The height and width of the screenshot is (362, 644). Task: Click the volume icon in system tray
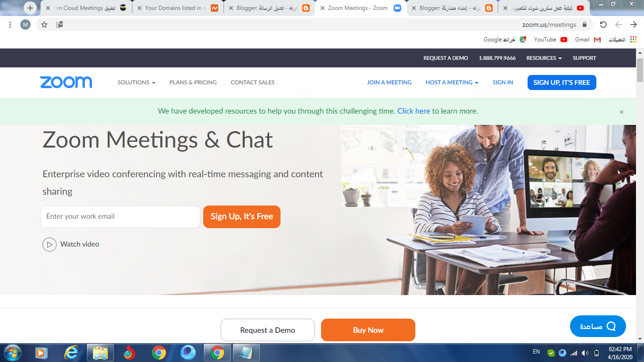pos(585,353)
